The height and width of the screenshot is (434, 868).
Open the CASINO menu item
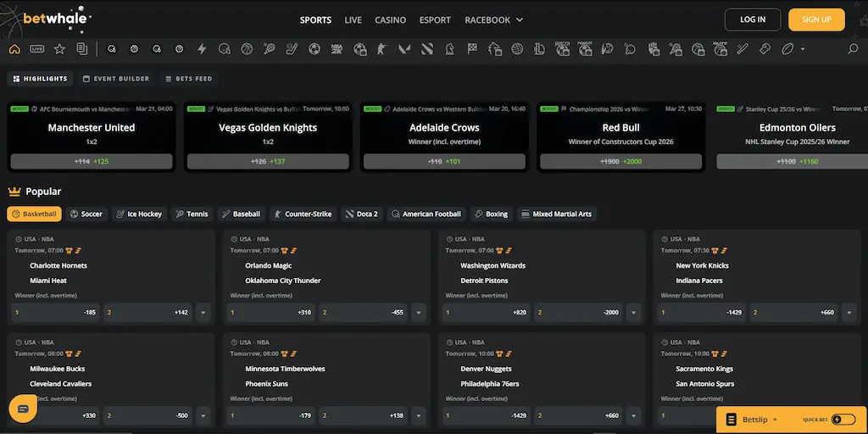coord(390,20)
